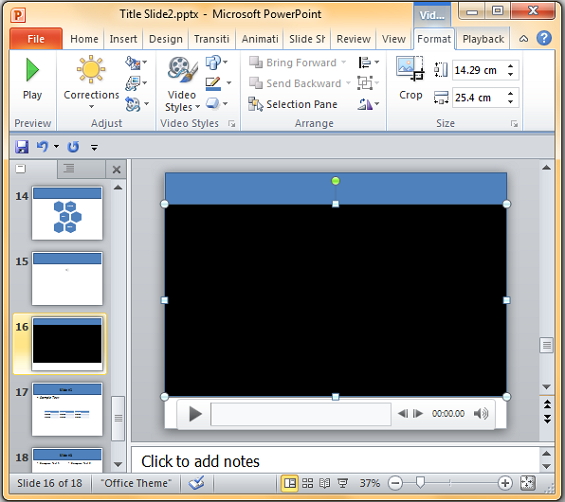Increase the video height with the up spinner
Image resolution: width=565 pixels, height=502 pixels.
(x=511, y=66)
